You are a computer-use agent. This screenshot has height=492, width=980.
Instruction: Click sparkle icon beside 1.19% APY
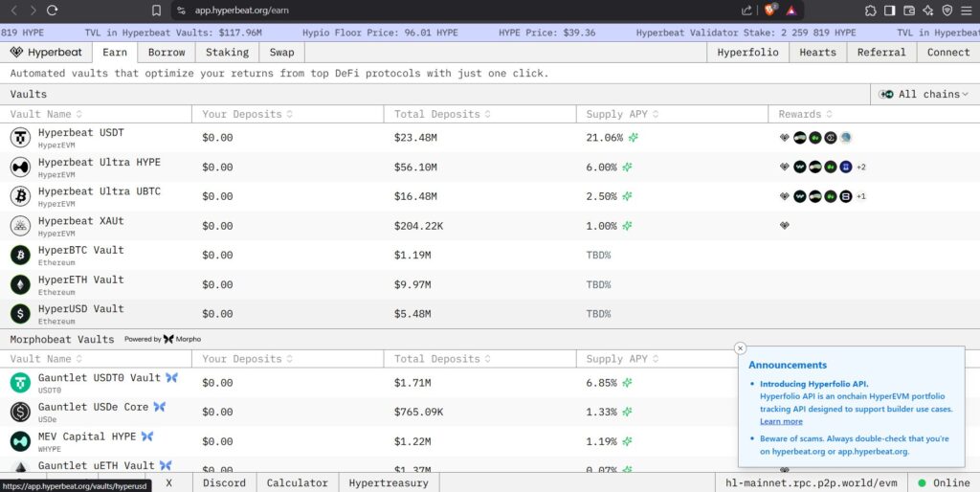click(627, 441)
